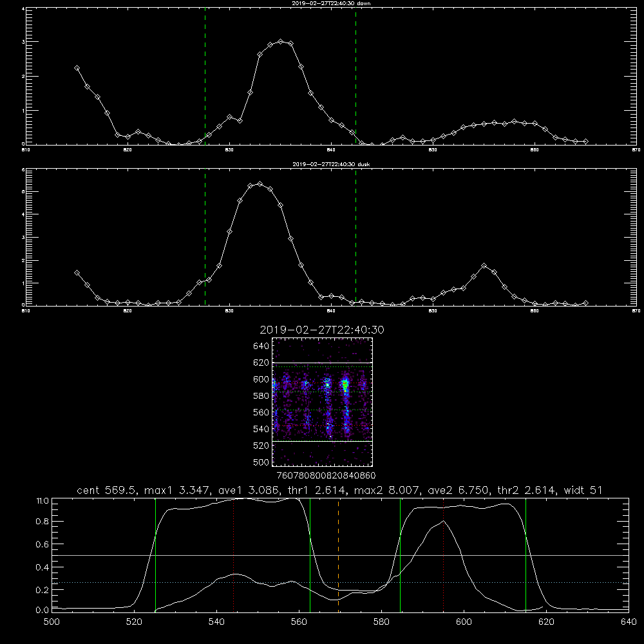Click the '560' label on bottom plot x-axis
The image size is (644, 644).
click(299, 622)
